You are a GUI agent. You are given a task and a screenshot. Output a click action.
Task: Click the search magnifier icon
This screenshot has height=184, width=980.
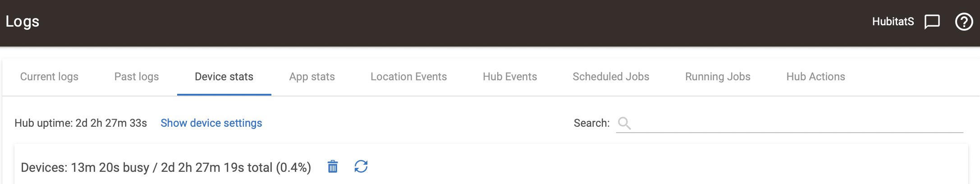click(x=624, y=123)
